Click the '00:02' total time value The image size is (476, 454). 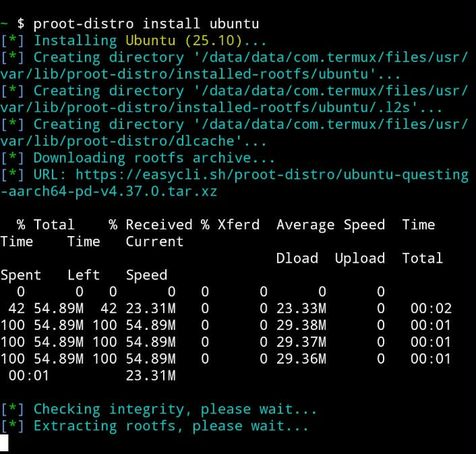(431, 309)
